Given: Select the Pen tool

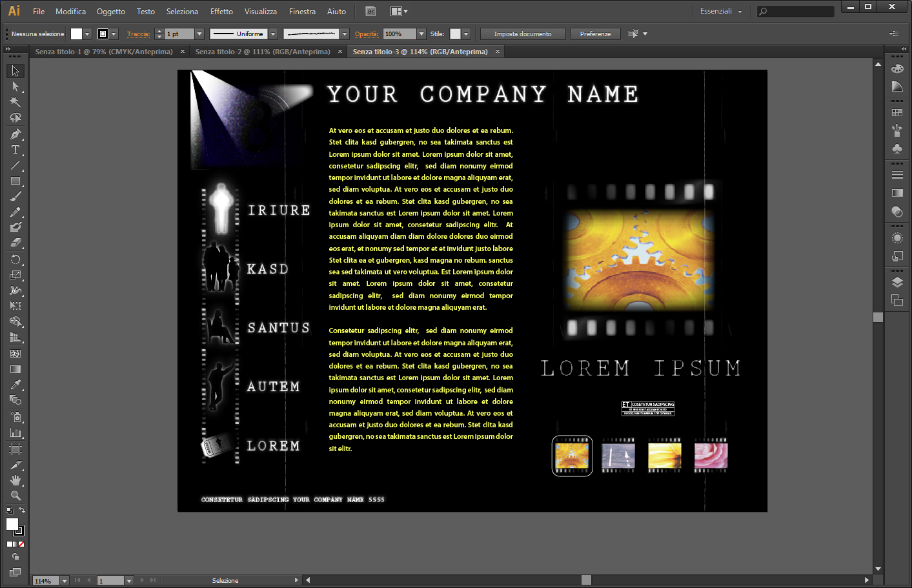Looking at the screenshot, I should coord(15,134).
